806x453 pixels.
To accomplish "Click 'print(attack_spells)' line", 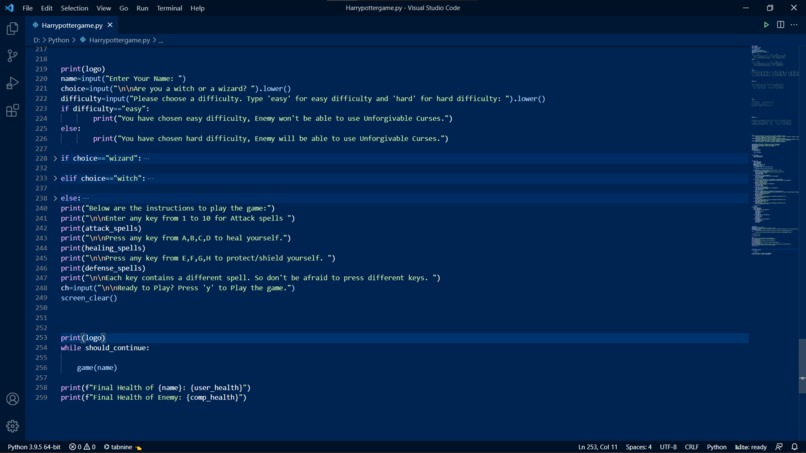I will (x=101, y=228).
